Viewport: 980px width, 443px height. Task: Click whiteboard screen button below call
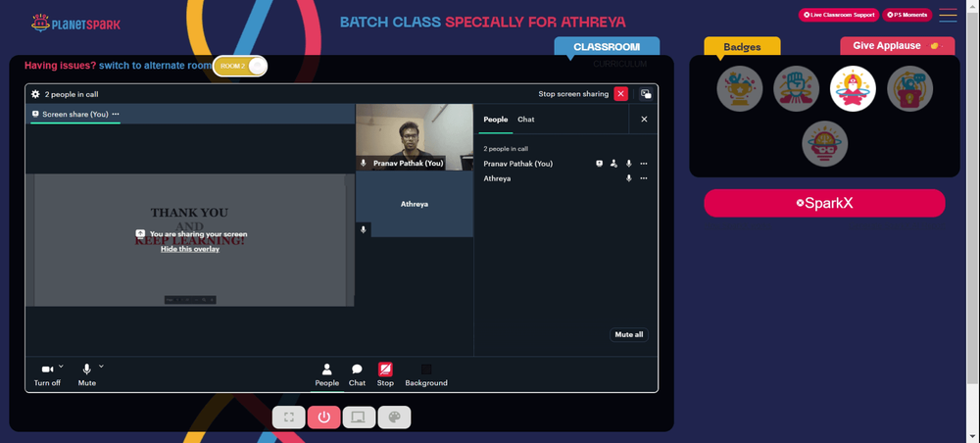tap(359, 418)
